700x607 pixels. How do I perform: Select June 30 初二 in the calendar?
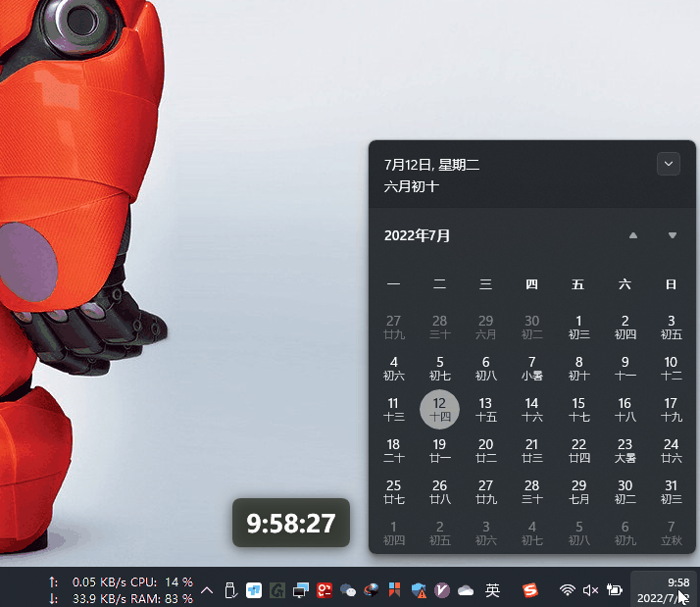point(531,327)
